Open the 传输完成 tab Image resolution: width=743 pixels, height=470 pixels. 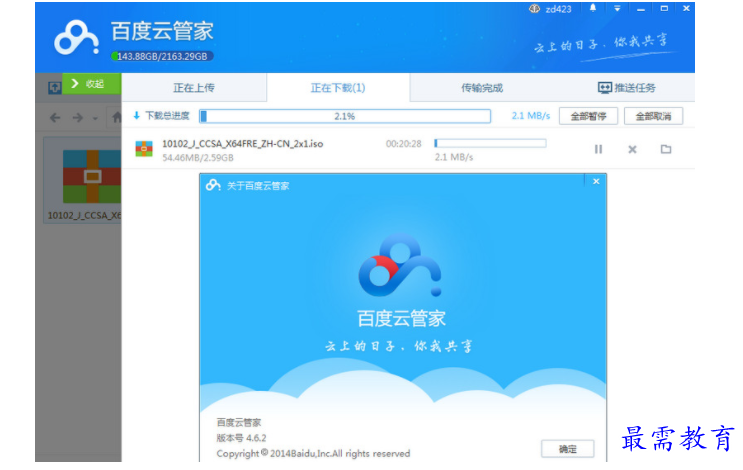(x=482, y=88)
